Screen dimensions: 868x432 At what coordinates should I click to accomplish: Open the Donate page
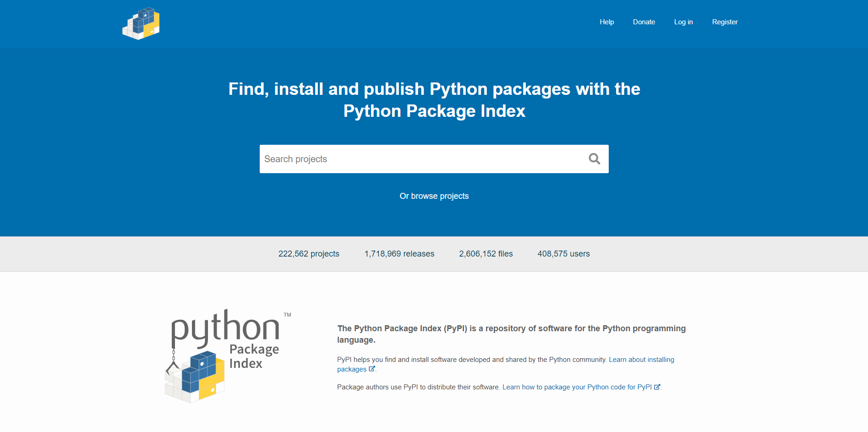pos(644,22)
